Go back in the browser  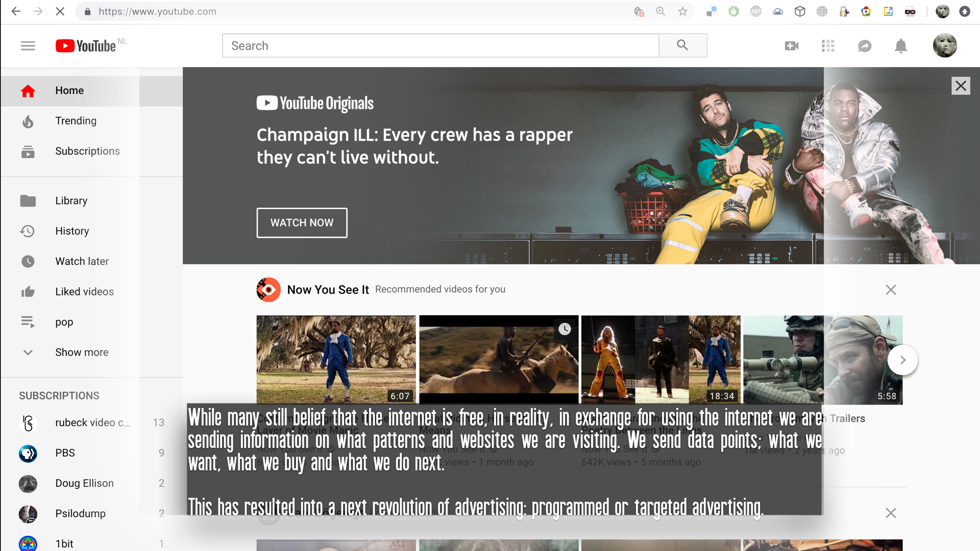click(16, 11)
